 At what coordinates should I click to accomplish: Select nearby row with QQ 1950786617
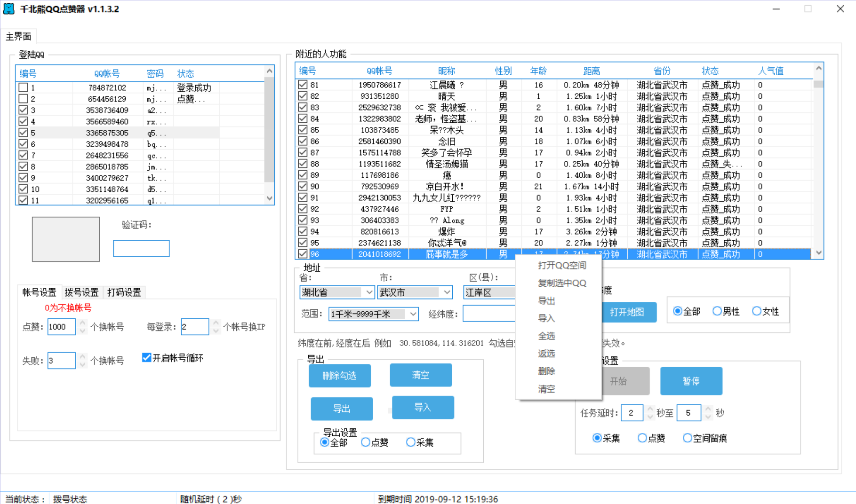(x=553, y=85)
